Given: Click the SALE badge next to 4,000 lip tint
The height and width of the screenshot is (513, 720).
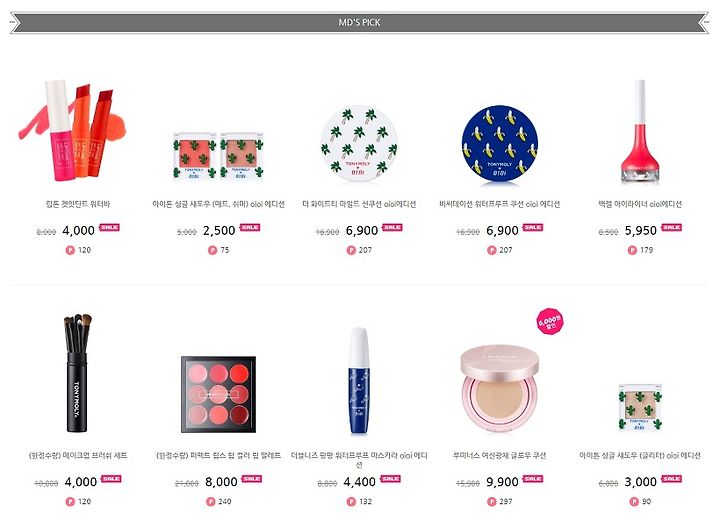Looking at the screenshot, I should click(x=109, y=227).
